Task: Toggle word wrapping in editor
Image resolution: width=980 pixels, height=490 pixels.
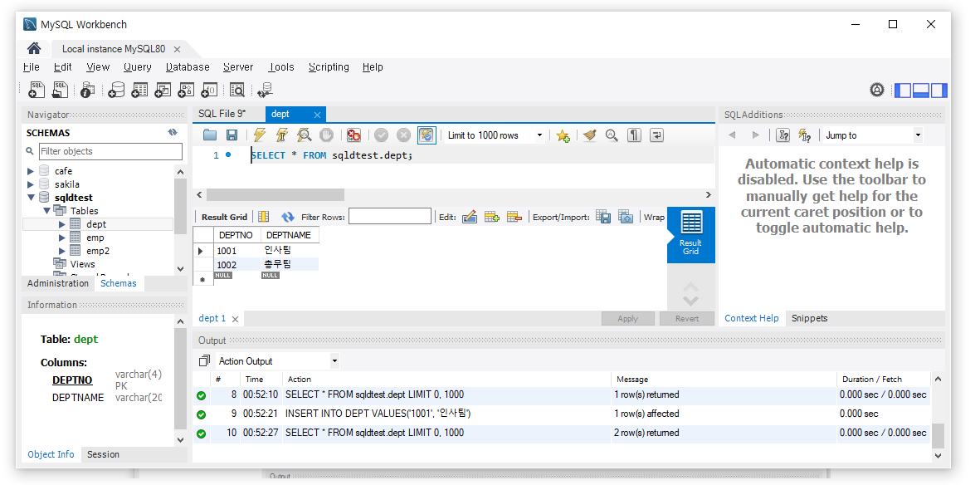Action: pos(657,135)
